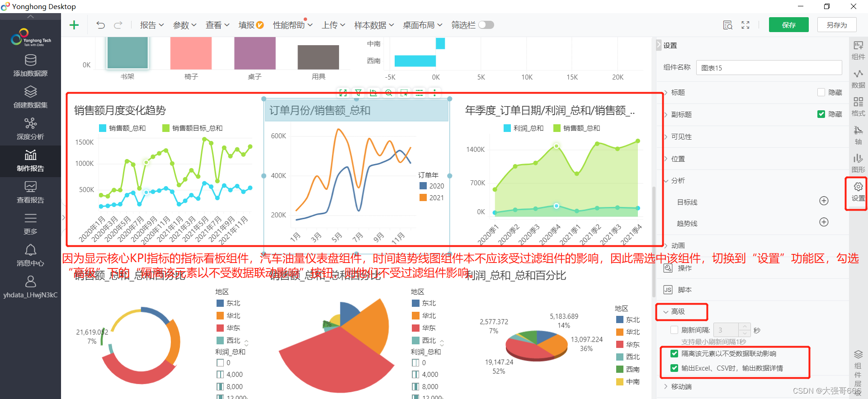Edit the 组件名称 field 图表15
Screen dimensions: 868x399
[769, 68]
